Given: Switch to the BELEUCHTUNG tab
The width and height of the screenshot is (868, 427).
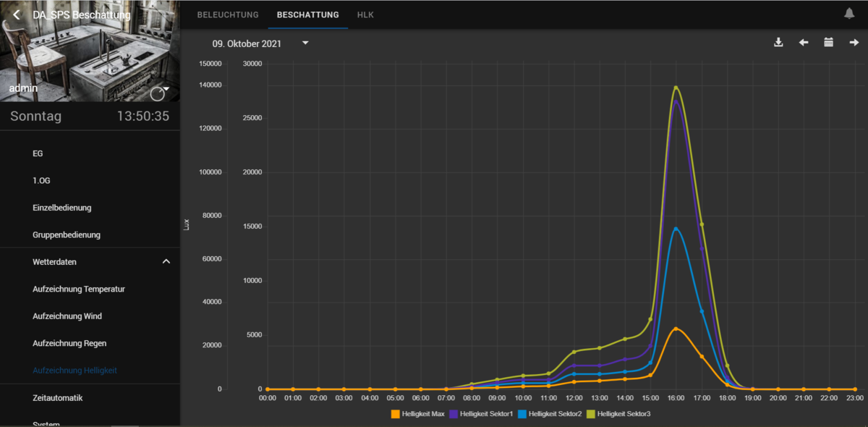Looking at the screenshot, I should click(228, 14).
